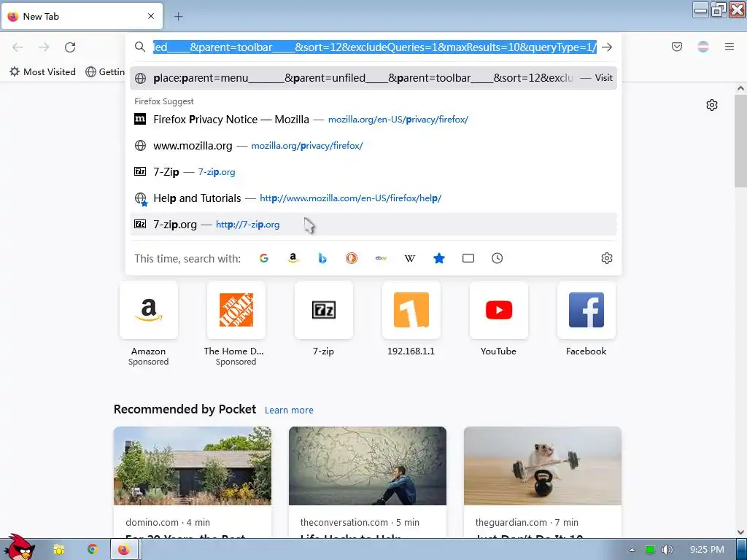
Task: Select the place:parent=menu Visit suggestion row
Action: (373, 78)
